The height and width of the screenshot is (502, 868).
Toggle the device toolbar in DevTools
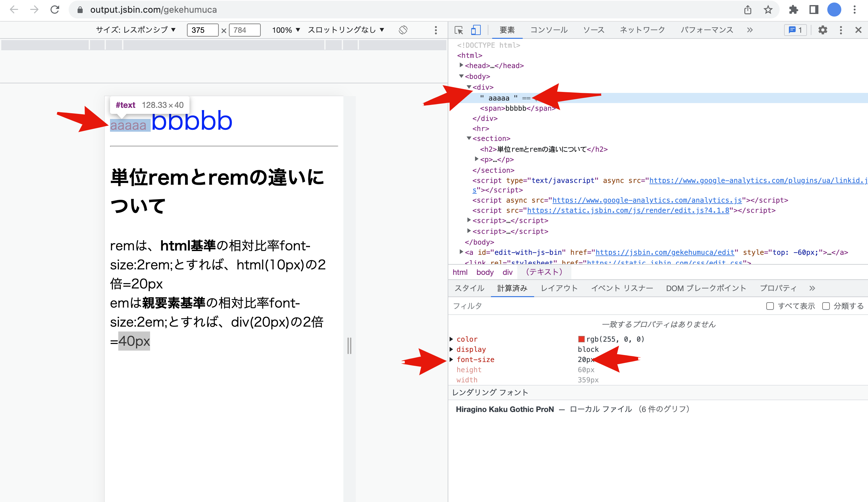476,30
